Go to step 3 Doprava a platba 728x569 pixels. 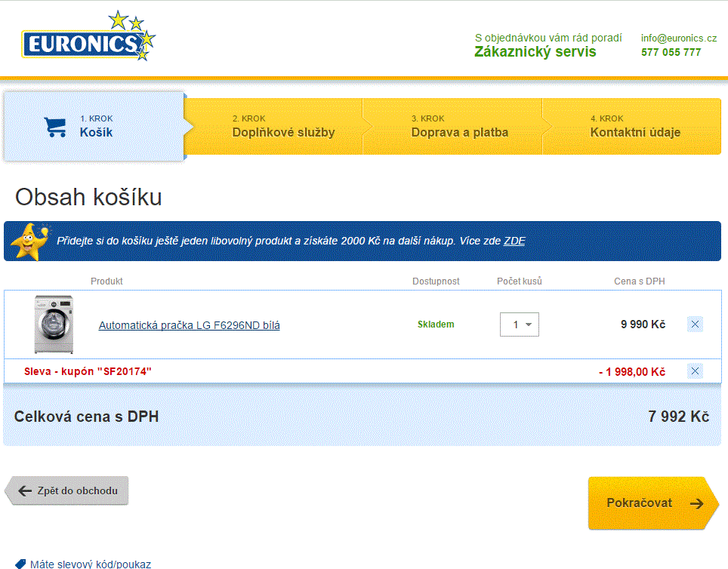tap(452, 126)
